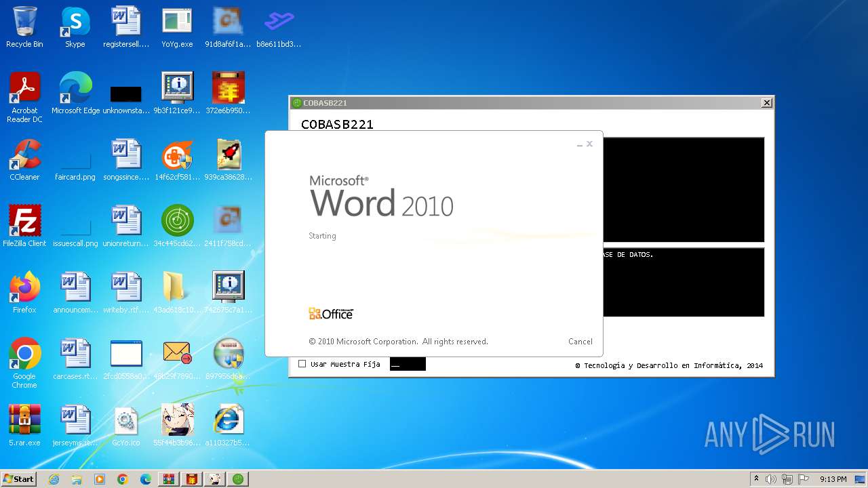Select the b8e611bd3 desktop icon
Screen dimensions: 868x488
(279, 28)
